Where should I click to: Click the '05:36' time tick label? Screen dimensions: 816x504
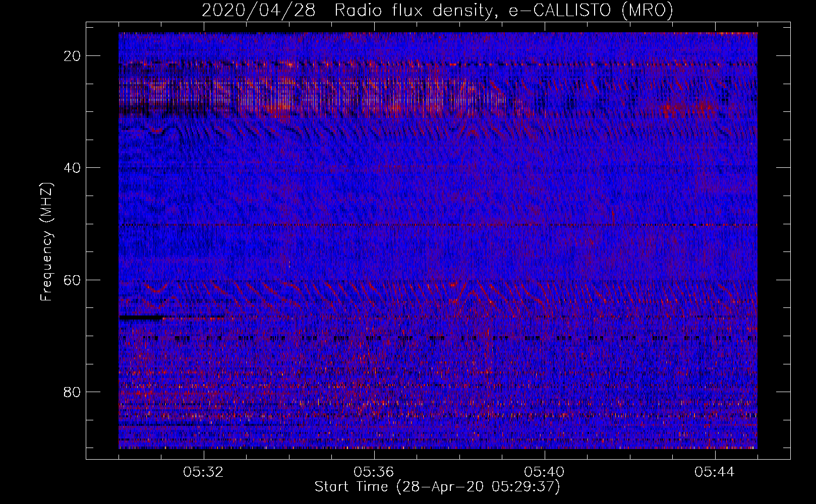tap(374, 472)
